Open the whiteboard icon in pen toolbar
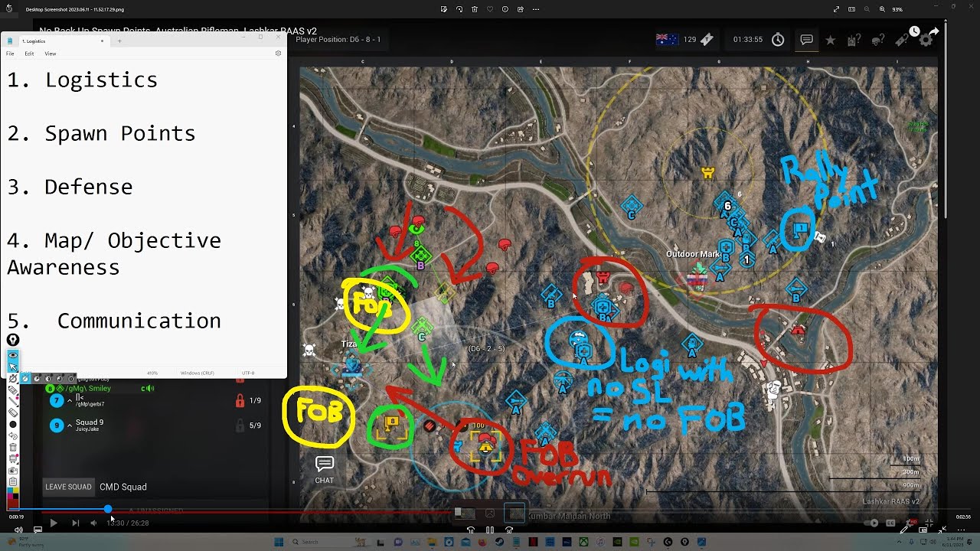This screenshot has height=551, width=980. pyautogui.click(x=13, y=458)
